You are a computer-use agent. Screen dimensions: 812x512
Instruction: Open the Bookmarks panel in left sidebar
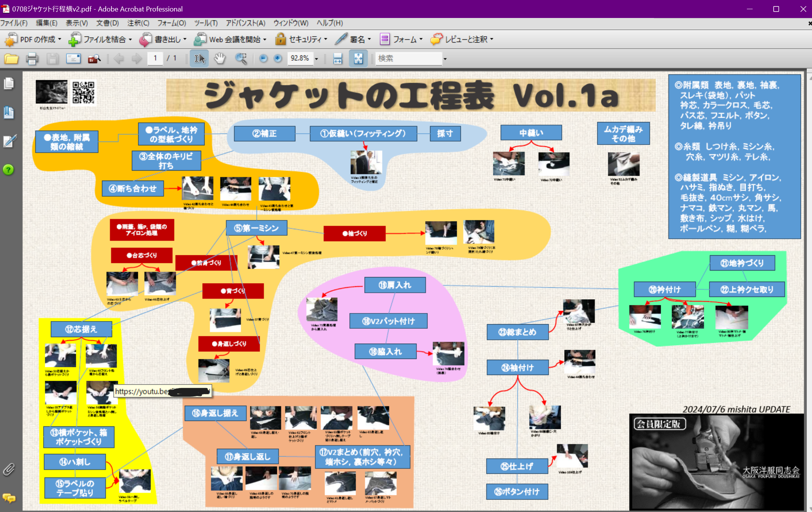[x=9, y=113]
